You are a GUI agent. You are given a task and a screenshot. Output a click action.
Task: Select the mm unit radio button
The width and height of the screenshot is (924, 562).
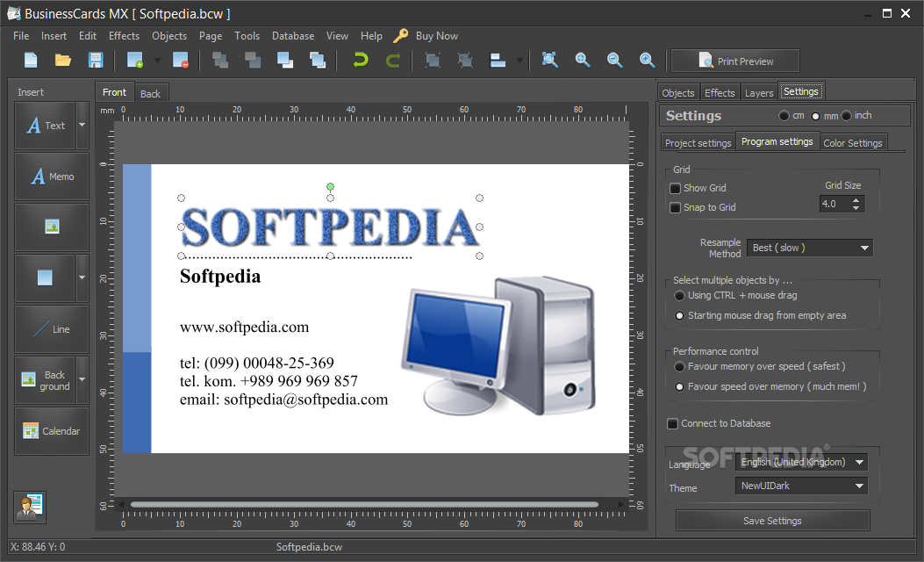click(815, 116)
